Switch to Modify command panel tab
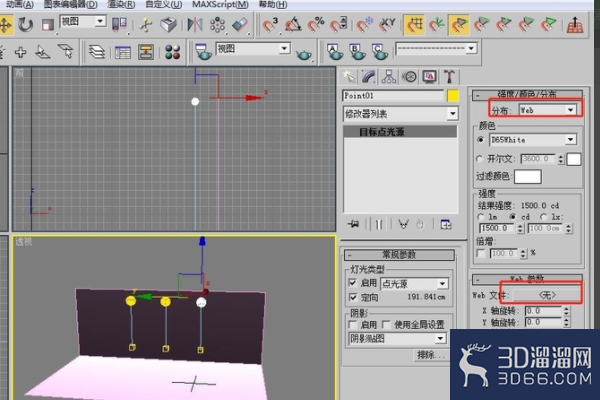The width and height of the screenshot is (600, 400). tap(368, 77)
